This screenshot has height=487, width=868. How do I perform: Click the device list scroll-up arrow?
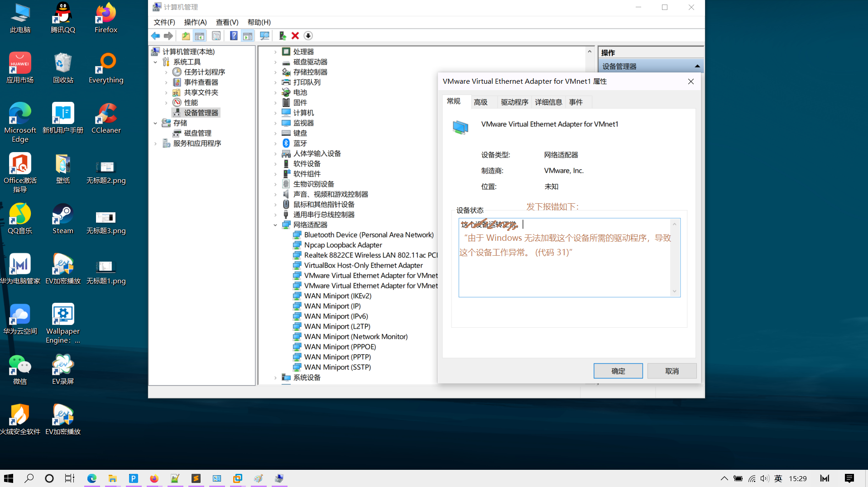590,52
